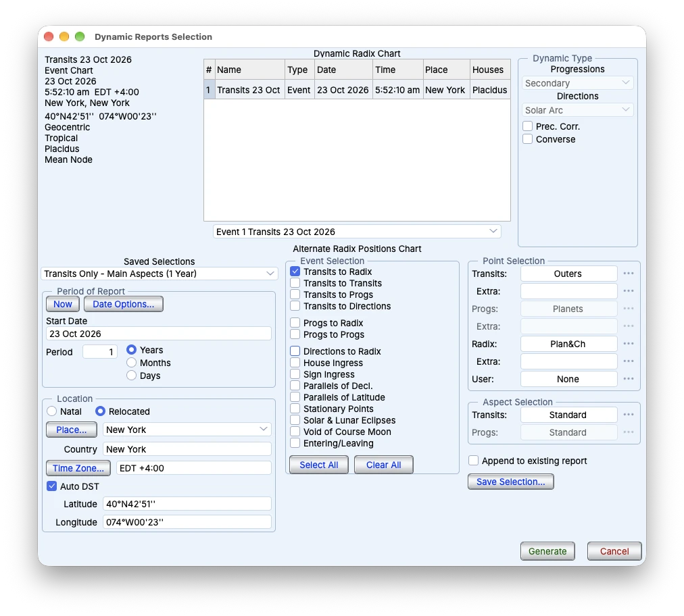
Task: Click the Date column header
Action: (x=343, y=70)
